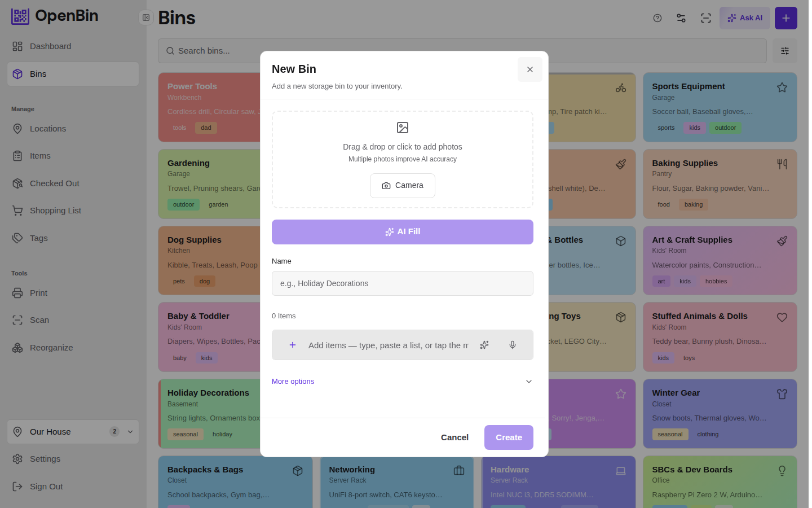This screenshot has height=508, width=812.
Task: Open the Reorganize tool
Action: tap(73, 348)
